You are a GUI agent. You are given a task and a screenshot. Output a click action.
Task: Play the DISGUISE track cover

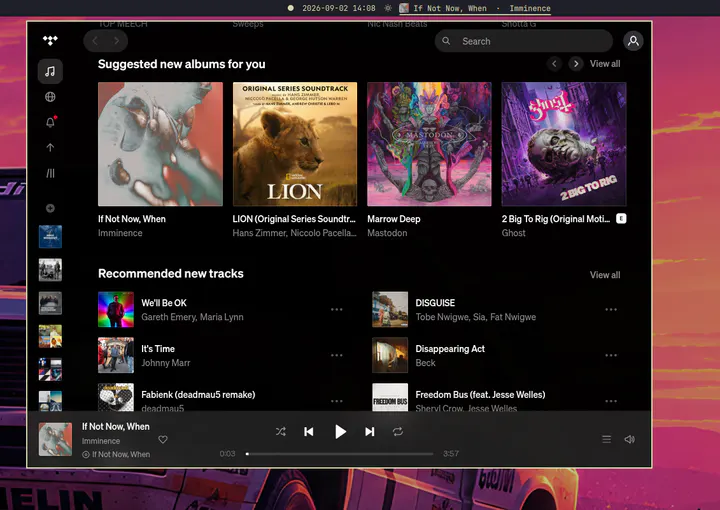click(x=390, y=309)
